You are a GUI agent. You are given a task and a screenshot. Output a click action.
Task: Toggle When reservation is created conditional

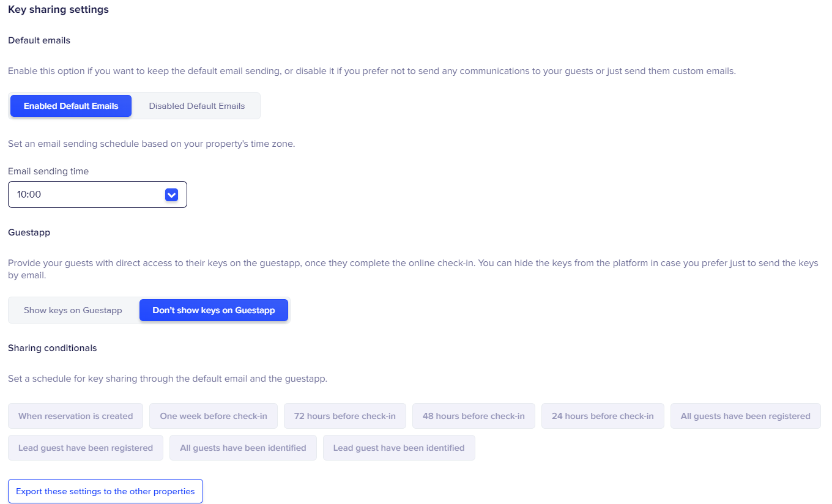coord(75,416)
